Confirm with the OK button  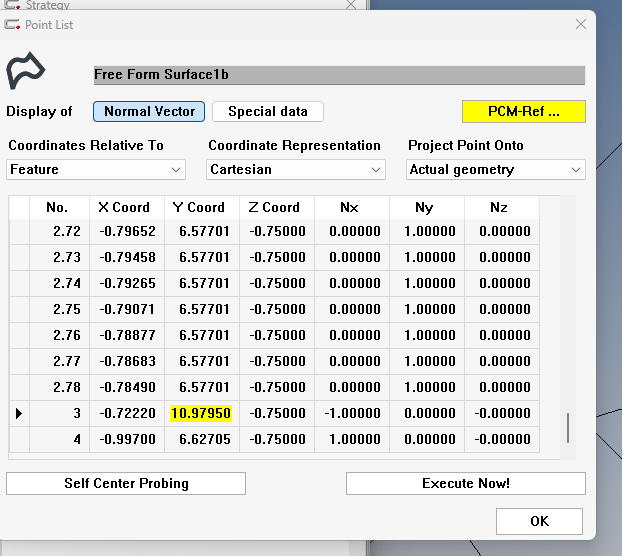pyautogui.click(x=539, y=521)
